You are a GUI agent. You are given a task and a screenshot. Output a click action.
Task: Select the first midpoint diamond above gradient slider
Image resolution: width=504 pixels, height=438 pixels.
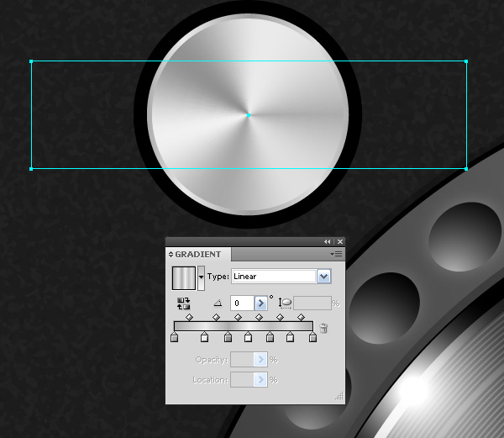coord(190,318)
